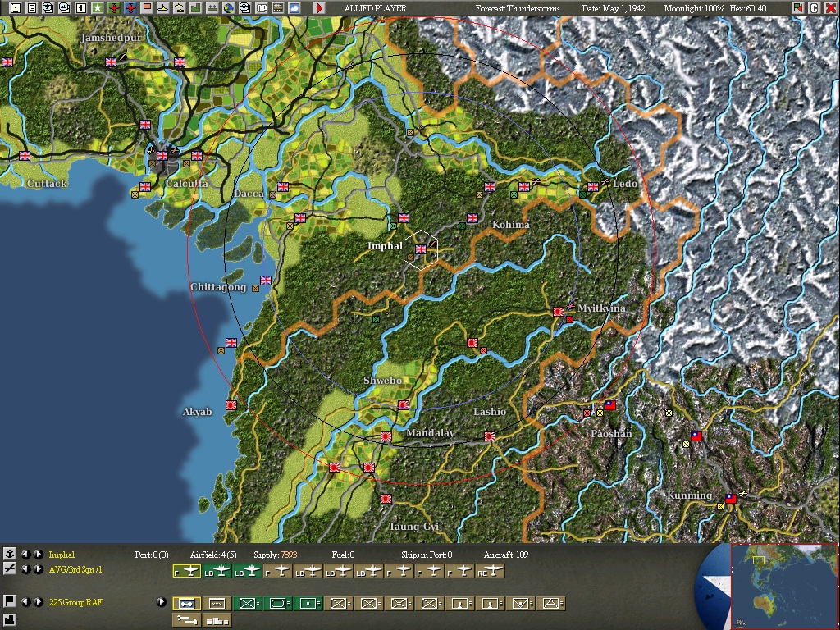Go to previous land unit with 225 Group left arrow
The height and width of the screenshot is (630, 840).
point(25,601)
